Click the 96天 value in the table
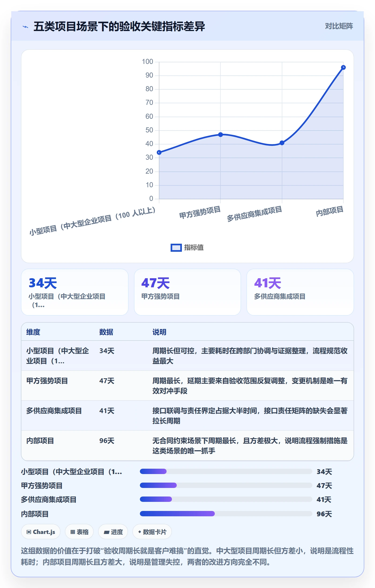Screen dimensions: 375x588 coord(107,441)
